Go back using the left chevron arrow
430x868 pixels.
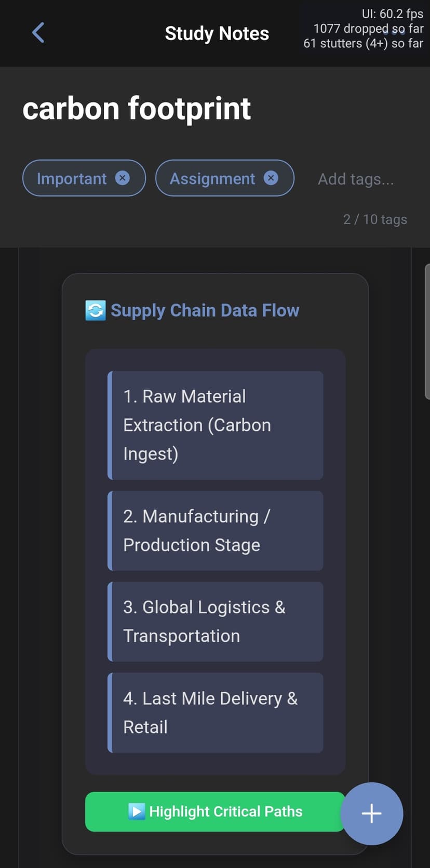[38, 33]
